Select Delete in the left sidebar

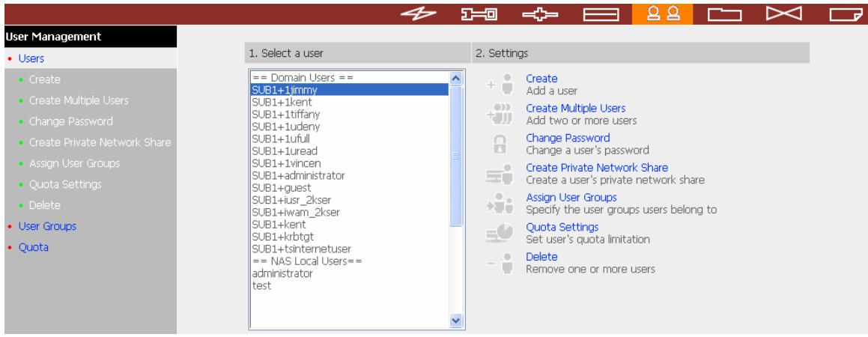coord(44,205)
